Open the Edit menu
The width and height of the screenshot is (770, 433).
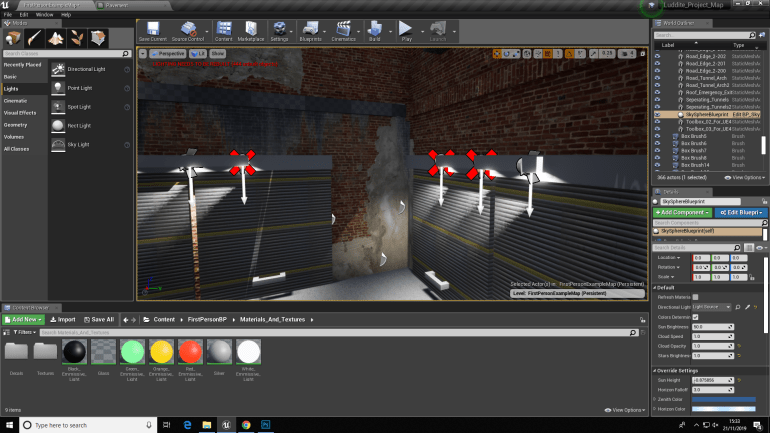tap(24, 15)
